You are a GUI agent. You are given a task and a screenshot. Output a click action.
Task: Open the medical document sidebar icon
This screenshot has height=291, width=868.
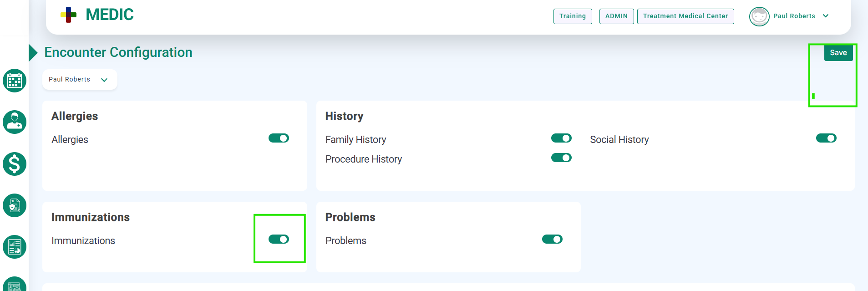click(x=15, y=205)
